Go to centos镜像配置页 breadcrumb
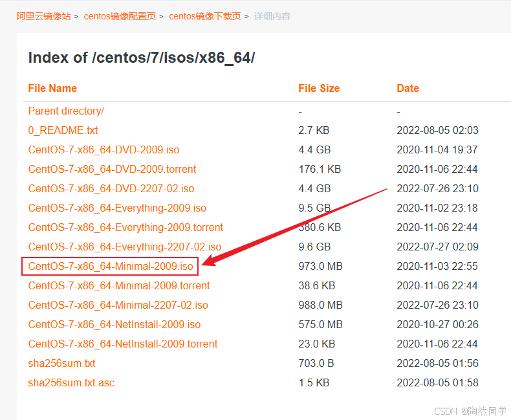This screenshot has width=511, height=420. pyautogui.click(x=120, y=16)
